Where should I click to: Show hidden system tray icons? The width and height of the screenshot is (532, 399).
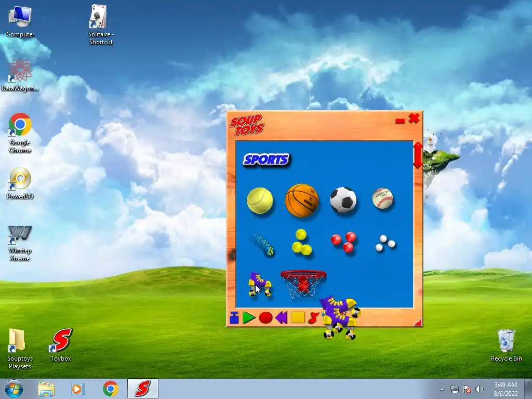coord(442,389)
